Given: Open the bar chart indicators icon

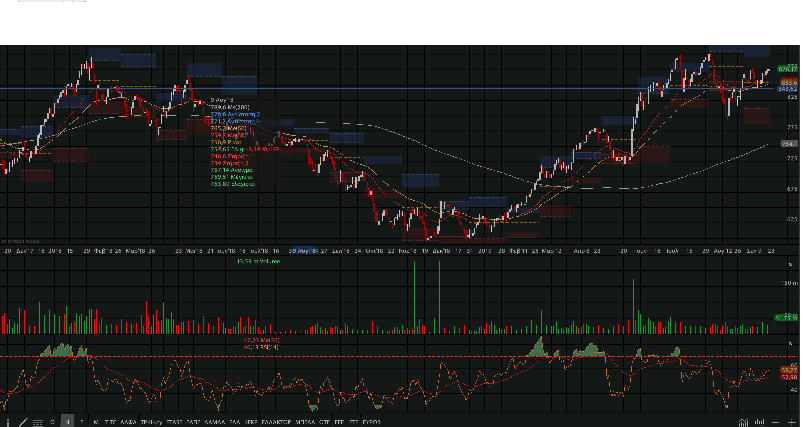Looking at the screenshot, I should click(759, 422).
